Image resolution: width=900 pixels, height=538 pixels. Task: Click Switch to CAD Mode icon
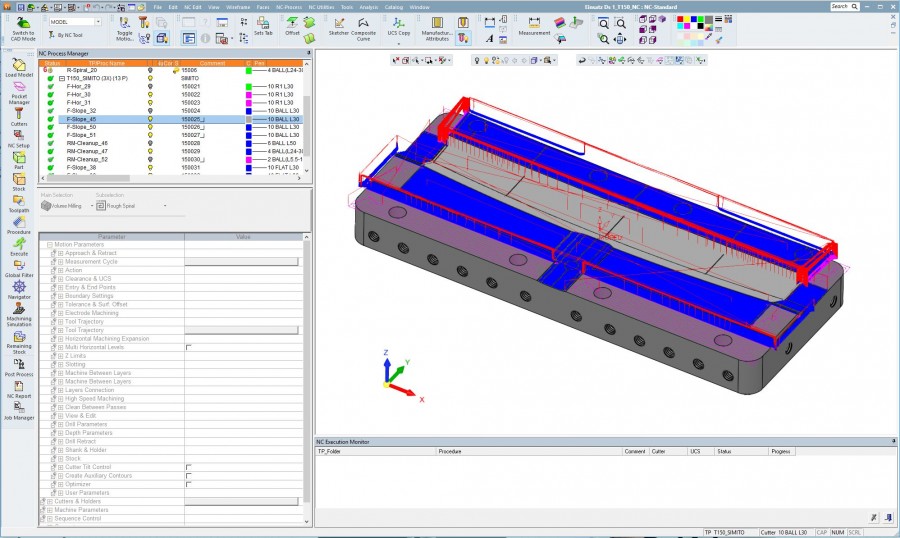pyautogui.click(x=21, y=26)
